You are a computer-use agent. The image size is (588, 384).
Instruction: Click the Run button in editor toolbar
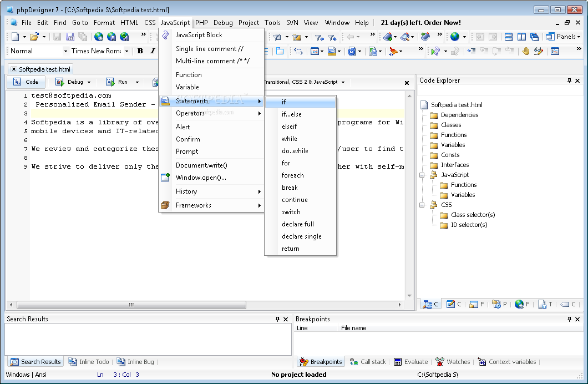[117, 82]
